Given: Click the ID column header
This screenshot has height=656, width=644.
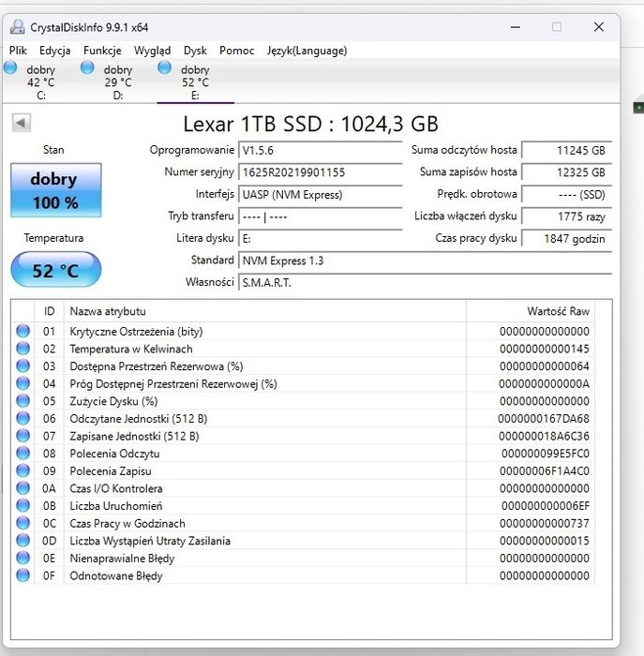Looking at the screenshot, I should (x=49, y=311).
